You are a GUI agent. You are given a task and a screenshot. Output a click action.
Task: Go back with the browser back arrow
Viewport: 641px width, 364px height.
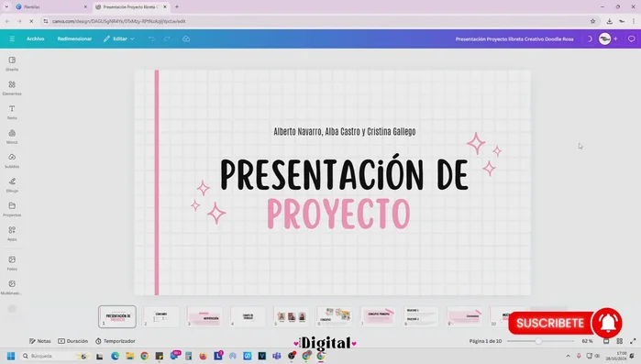coord(7,21)
